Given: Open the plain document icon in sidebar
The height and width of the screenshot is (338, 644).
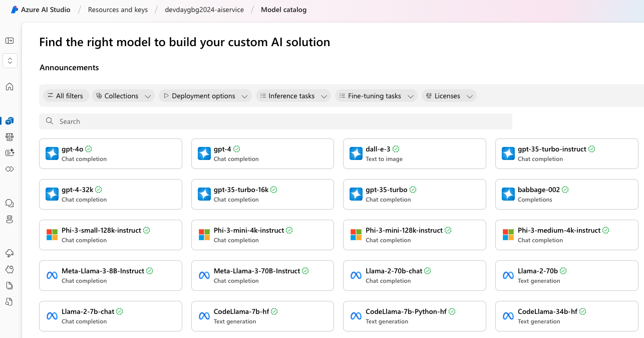Looking at the screenshot, I should (10, 285).
